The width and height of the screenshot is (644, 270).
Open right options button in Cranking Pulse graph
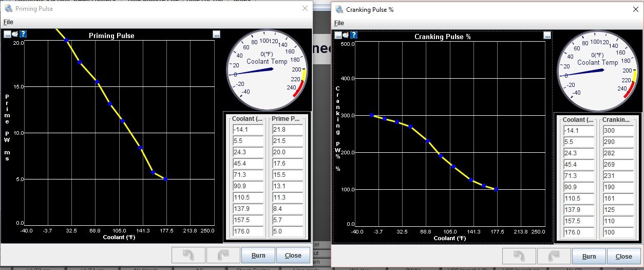(x=547, y=35)
